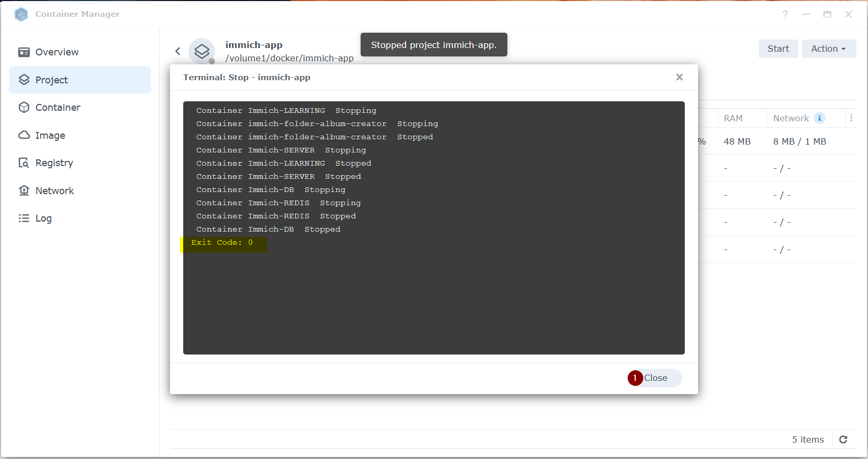Refresh the container list

[x=843, y=439]
